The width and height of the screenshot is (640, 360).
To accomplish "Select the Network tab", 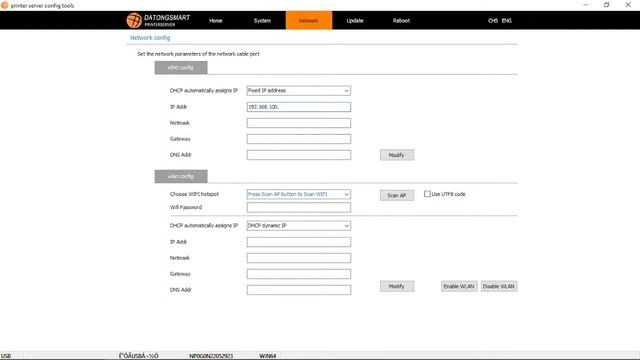I will tap(309, 20).
